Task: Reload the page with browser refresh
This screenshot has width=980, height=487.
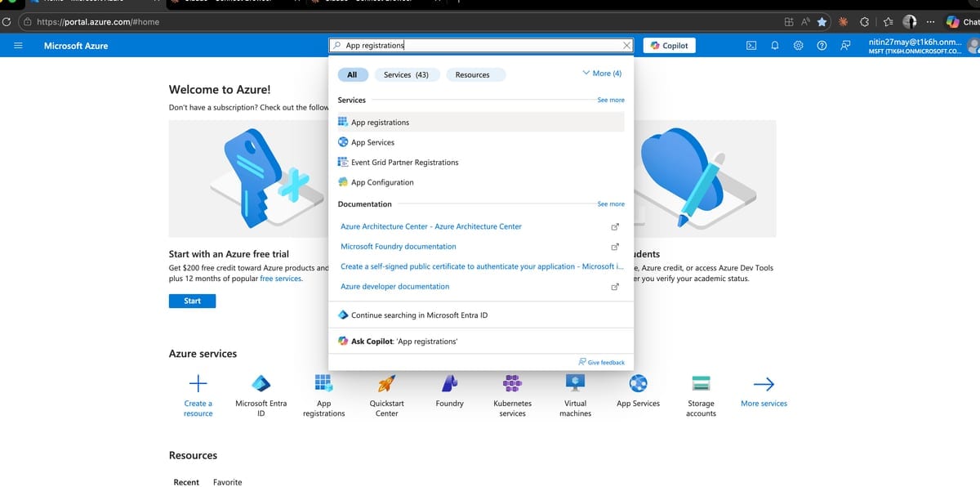Action: pos(7,22)
